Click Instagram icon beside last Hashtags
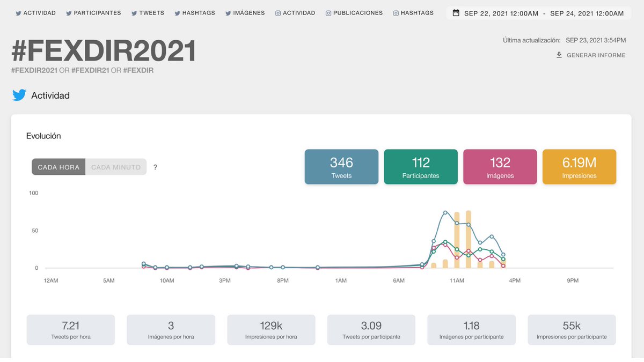644x362 pixels. (x=396, y=13)
